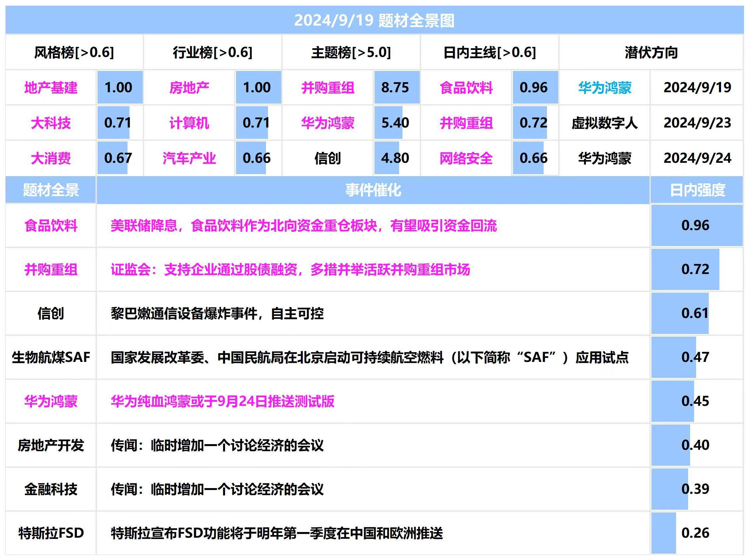Click the 8.75 value bar

pos(397,87)
